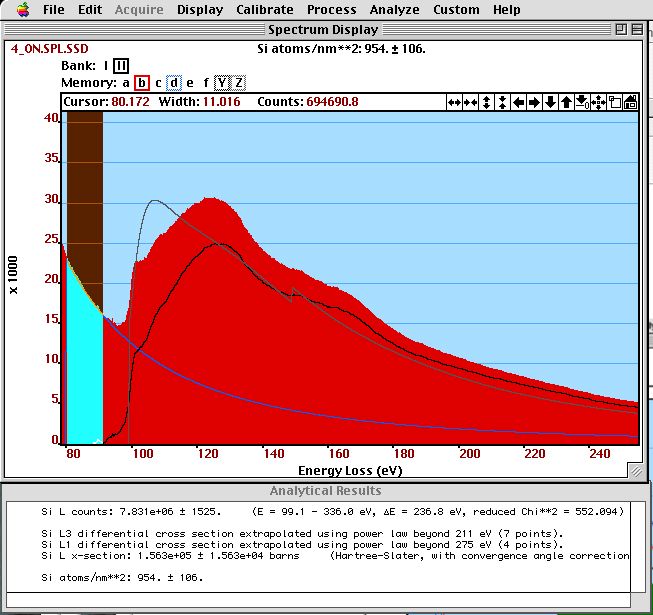Open the Analyze menu

[394, 10]
